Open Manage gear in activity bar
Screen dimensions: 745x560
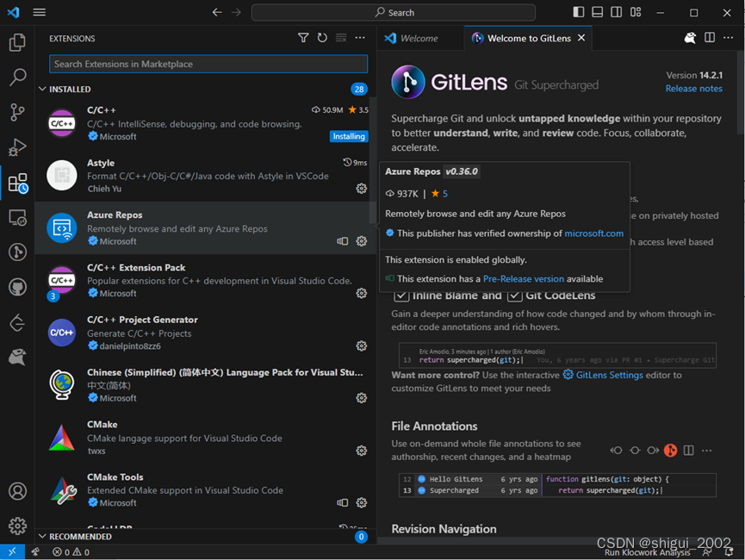click(x=17, y=526)
